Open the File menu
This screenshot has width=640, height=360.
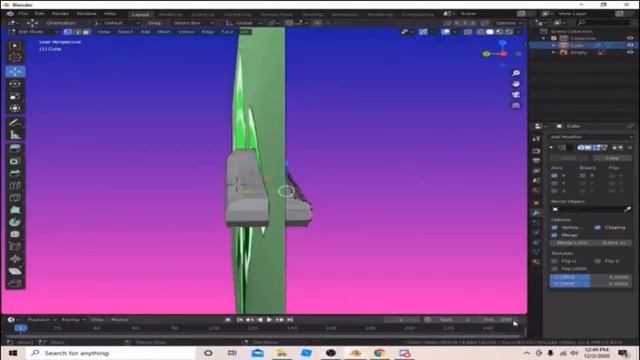tap(23, 13)
